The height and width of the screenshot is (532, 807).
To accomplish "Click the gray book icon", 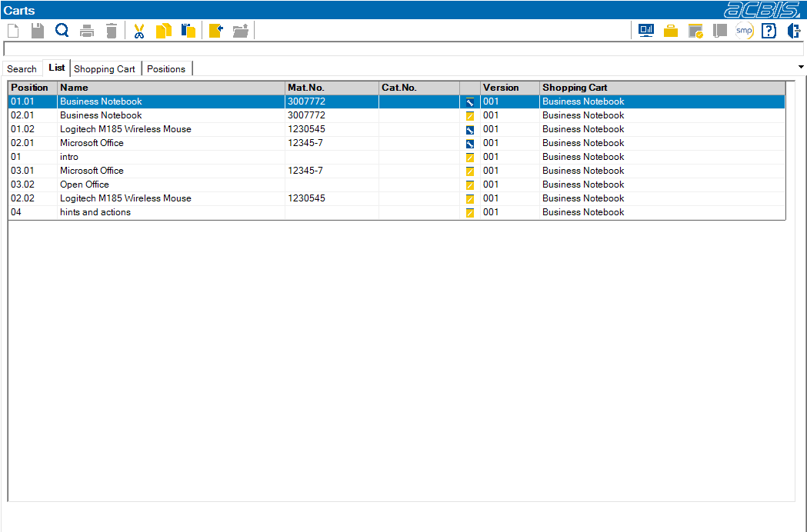I will point(719,31).
